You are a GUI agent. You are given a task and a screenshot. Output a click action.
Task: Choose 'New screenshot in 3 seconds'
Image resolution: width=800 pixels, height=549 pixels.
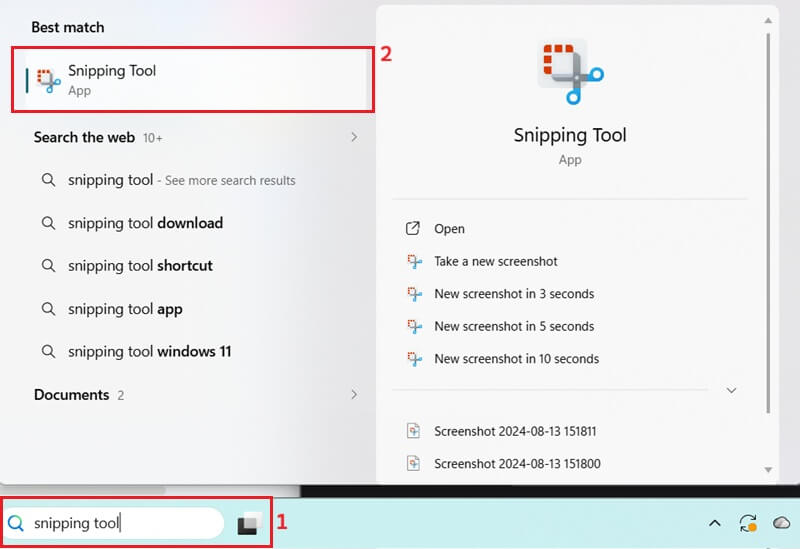(514, 294)
